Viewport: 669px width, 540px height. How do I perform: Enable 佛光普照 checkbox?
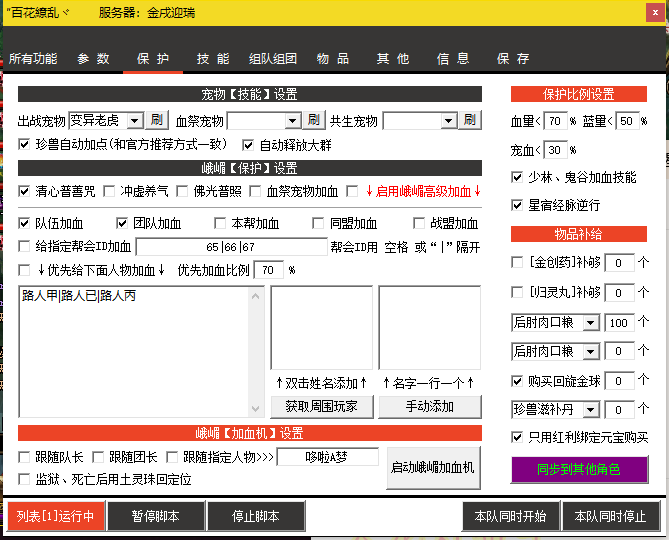pyautogui.click(x=182, y=191)
